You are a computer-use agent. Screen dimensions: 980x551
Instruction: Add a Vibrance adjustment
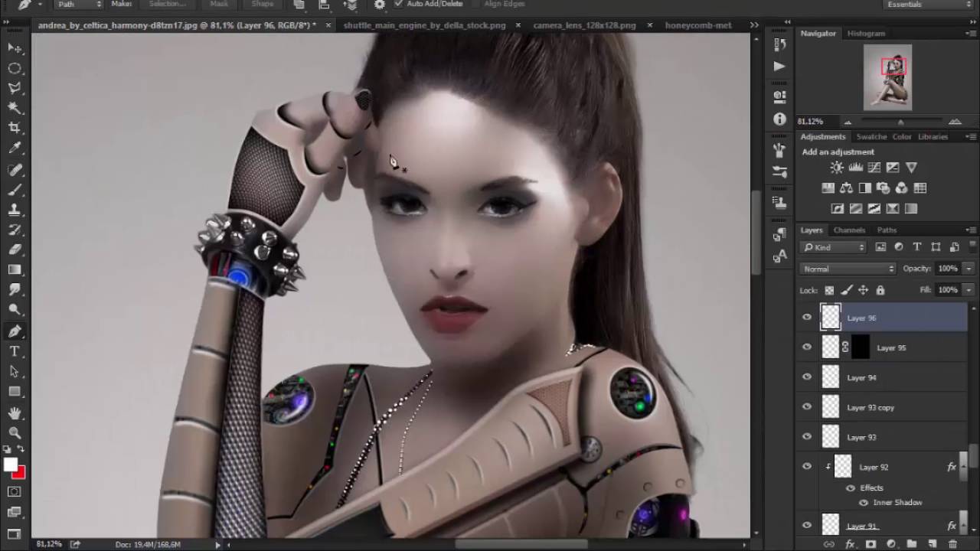(911, 167)
